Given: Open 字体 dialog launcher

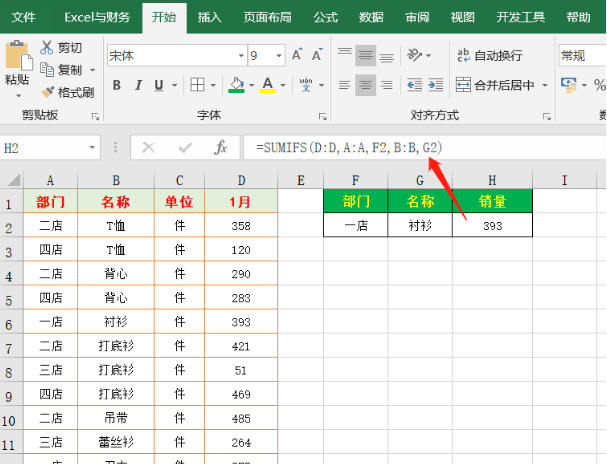Looking at the screenshot, I should point(322,116).
